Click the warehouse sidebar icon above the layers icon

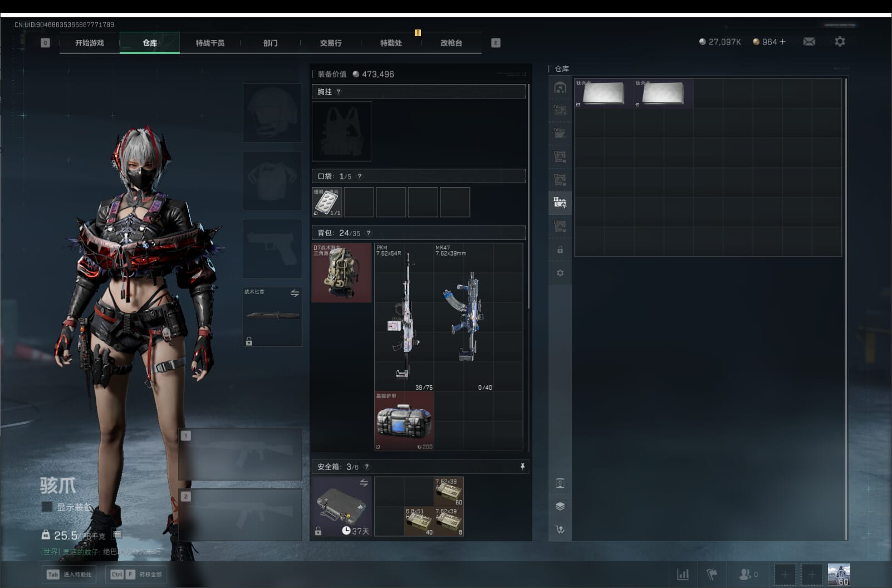[560, 483]
